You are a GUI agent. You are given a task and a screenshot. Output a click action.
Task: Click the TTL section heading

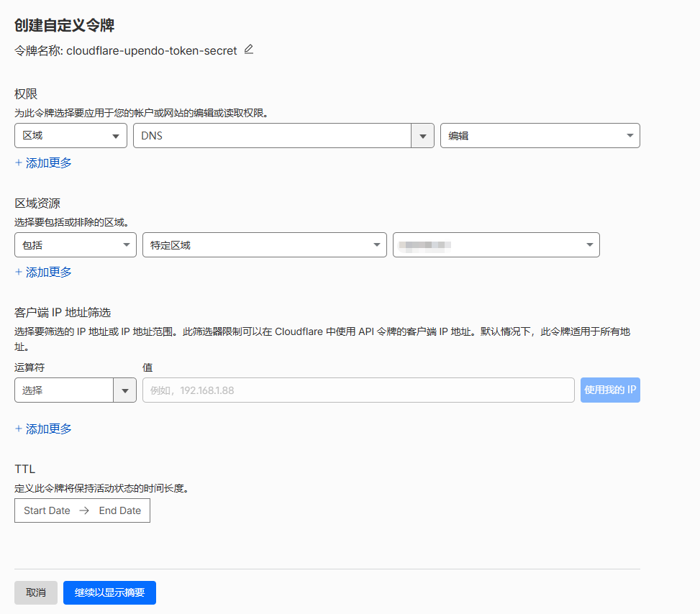[24, 469]
